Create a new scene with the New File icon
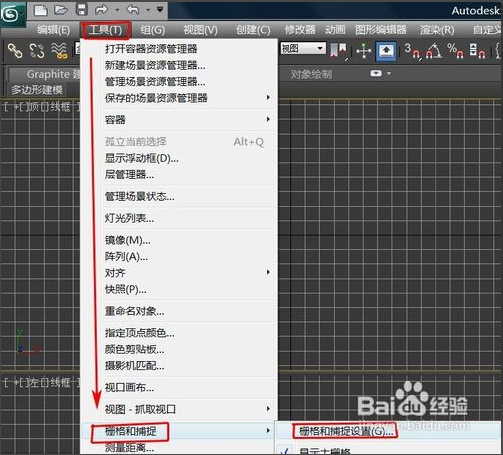 click(x=41, y=10)
